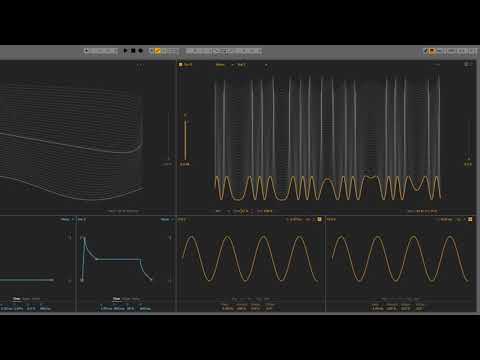The image size is (480, 360).
Task: Open the options dots above the 3D wavetable view
Action: coord(140,65)
